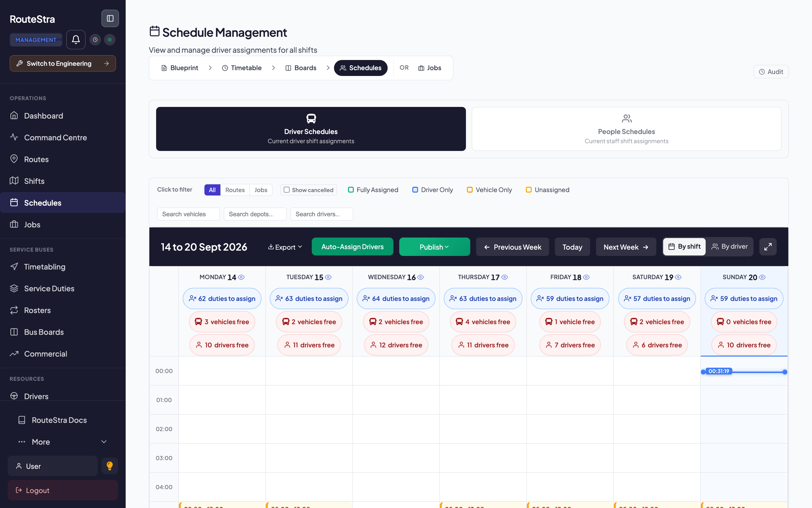Screen dimensions: 812x508
Task: Go to Routes page
Action: (x=63, y=159)
